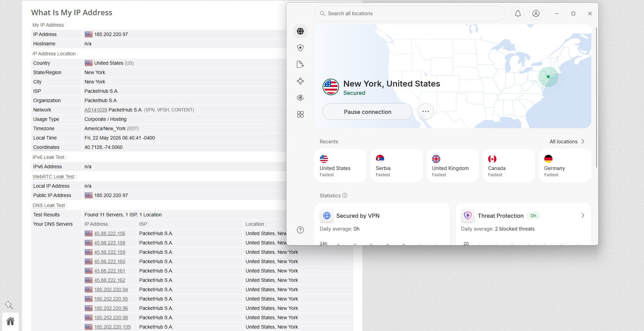
Task: Click the Secured by VPN globe icon
Action: (x=327, y=216)
